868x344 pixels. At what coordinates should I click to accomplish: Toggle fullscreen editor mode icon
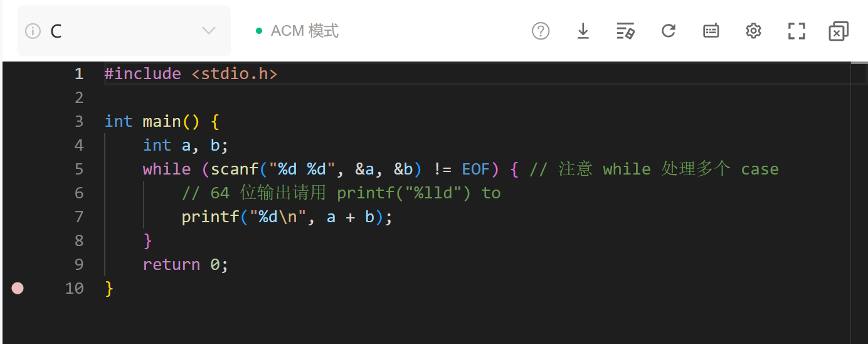pyautogui.click(x=797, y=31)
